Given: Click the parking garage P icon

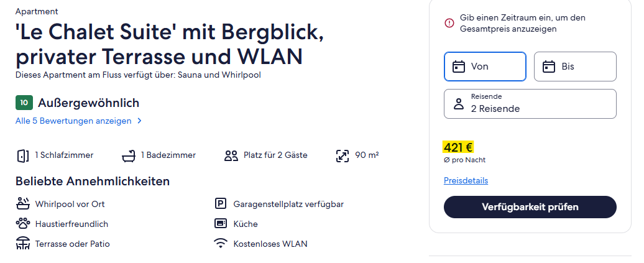Looking at the screenshot, I should point(221,204).
